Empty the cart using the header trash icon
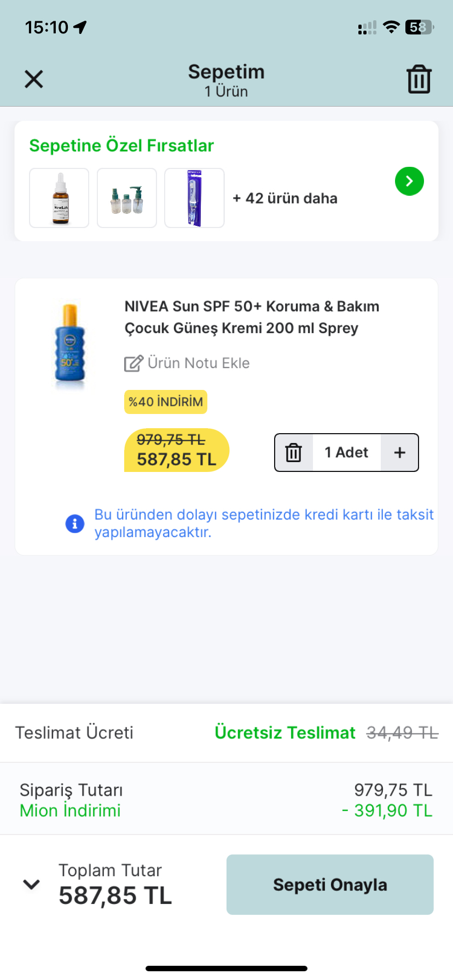 point(419,80)
